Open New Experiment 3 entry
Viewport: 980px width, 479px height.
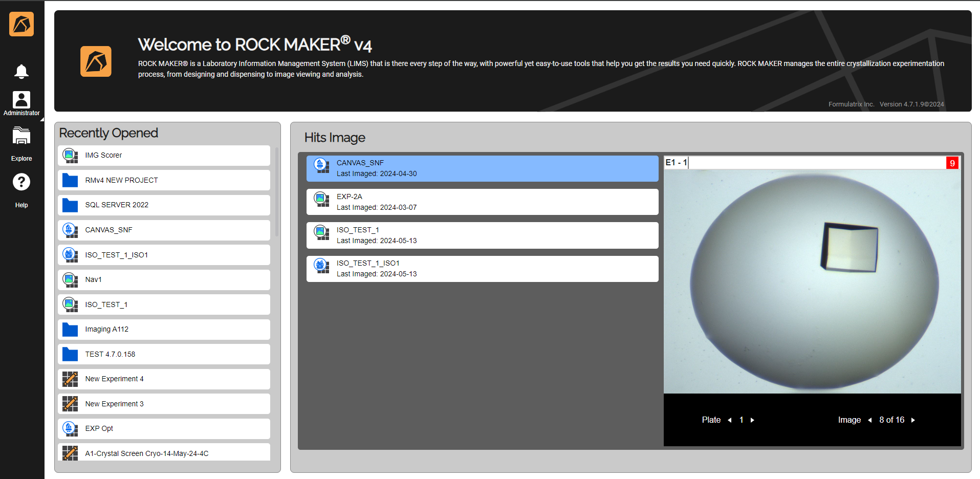[x=164, y=404]
